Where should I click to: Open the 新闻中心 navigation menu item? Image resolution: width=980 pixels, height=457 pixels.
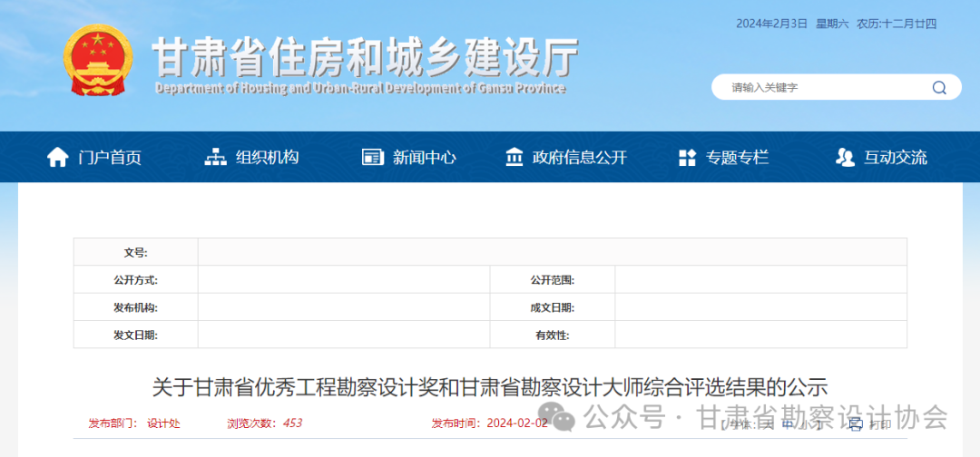pyautogui.click(x=424, y=157)
